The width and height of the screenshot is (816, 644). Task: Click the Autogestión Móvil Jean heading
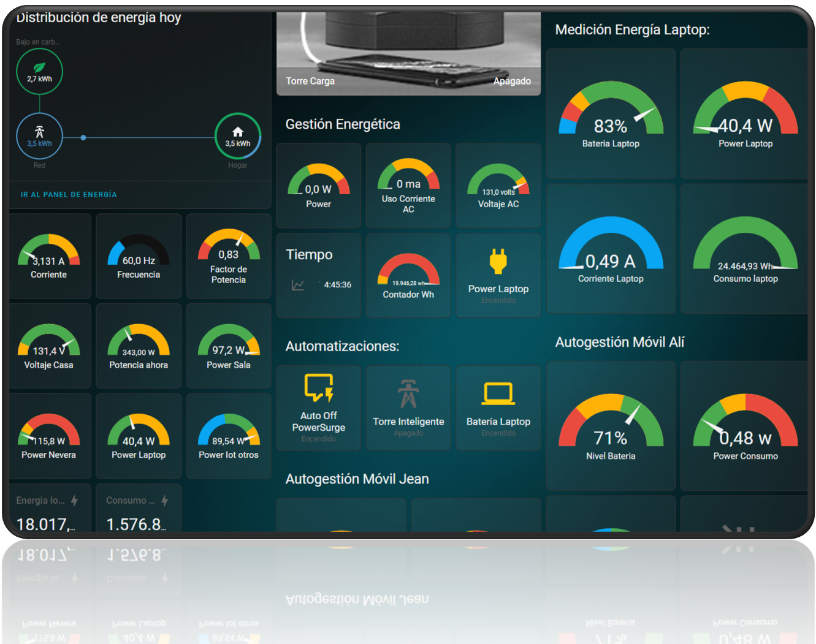(x=357, y=479)
